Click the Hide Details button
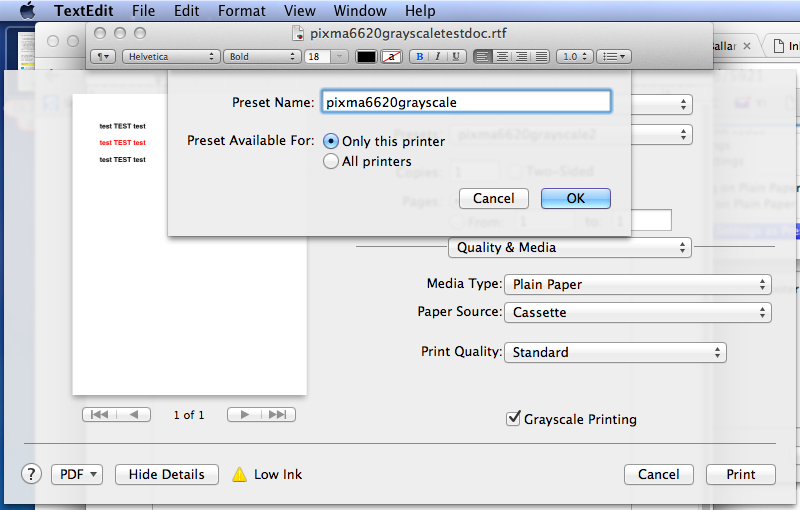800x510 pixels. (x=167, y=474)
